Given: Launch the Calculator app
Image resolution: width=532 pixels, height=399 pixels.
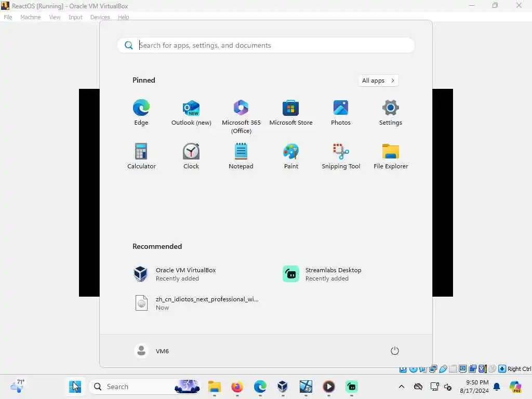Looking at the screenshot, I should coord(141,156).
